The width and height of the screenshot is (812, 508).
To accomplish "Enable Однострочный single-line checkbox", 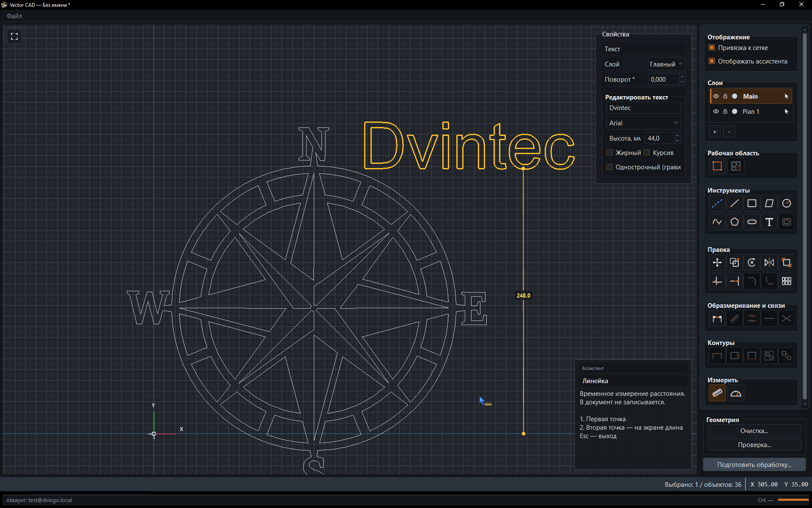I will tap(609, 167).
